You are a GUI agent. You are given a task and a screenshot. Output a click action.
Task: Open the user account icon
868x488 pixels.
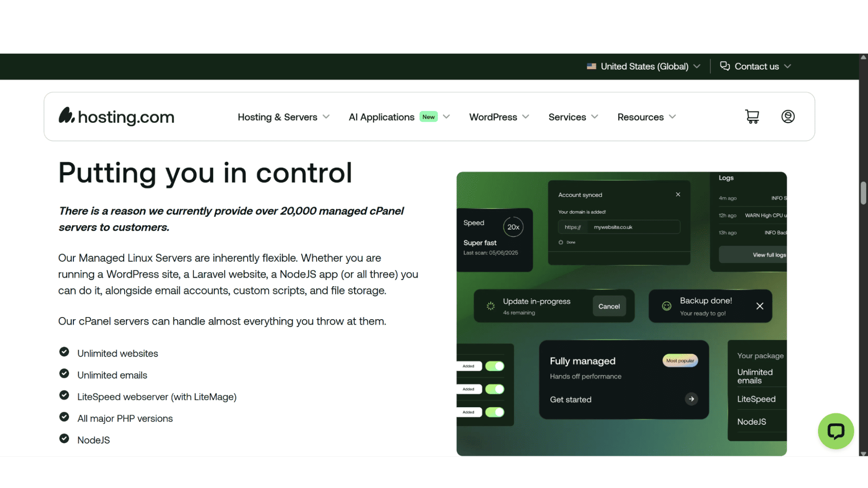click(x=788, y=117)
